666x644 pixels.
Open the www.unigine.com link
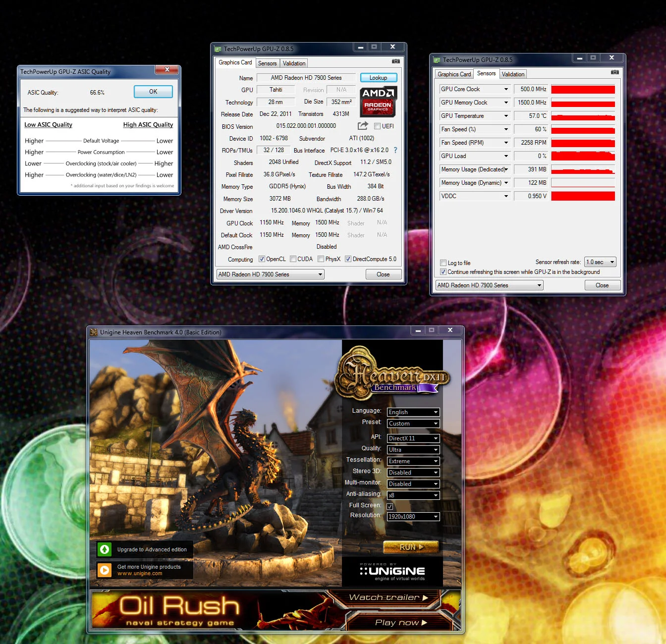pos(140,574)
